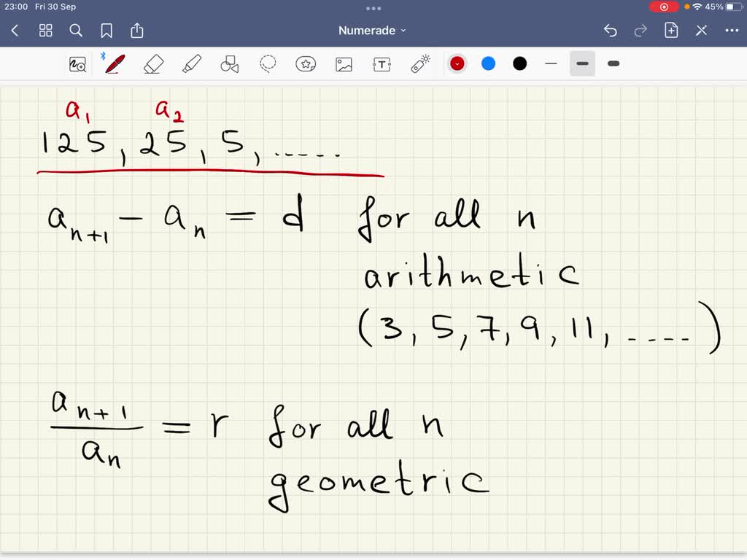Choose the blue pen color
Screen dimensions: 747x560
(488, 64)
